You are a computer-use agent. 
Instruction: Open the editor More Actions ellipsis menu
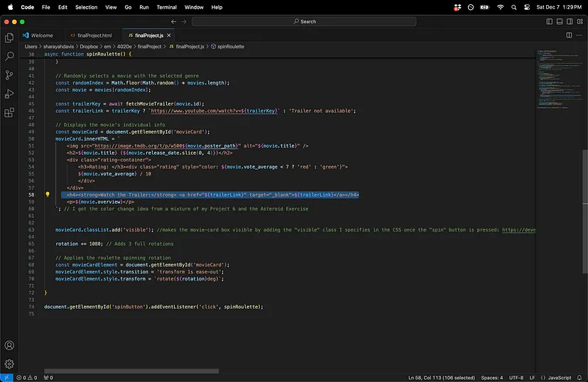pos(579,35)
